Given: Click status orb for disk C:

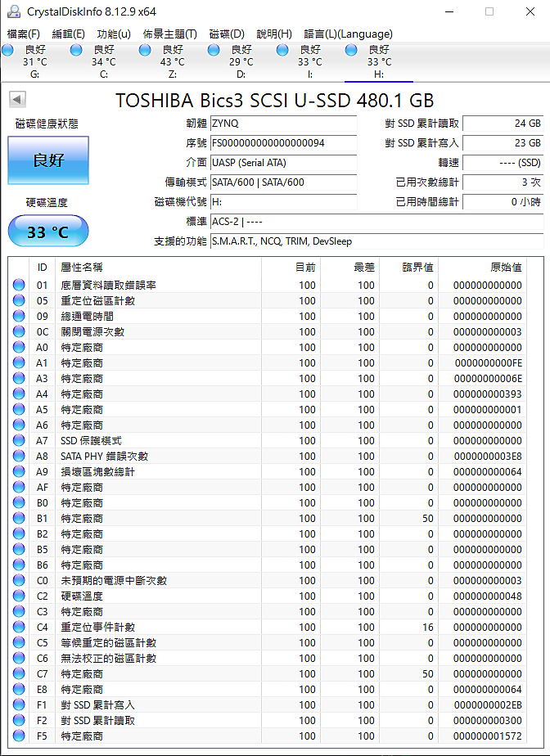Looking at the screenshot, I should click(76, 50).
